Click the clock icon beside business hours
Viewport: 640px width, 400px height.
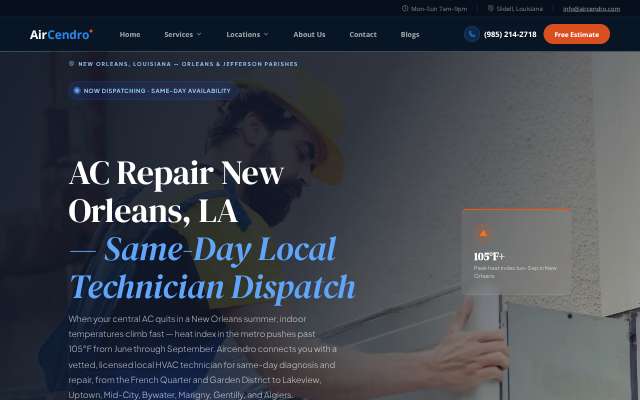(404, 9)
